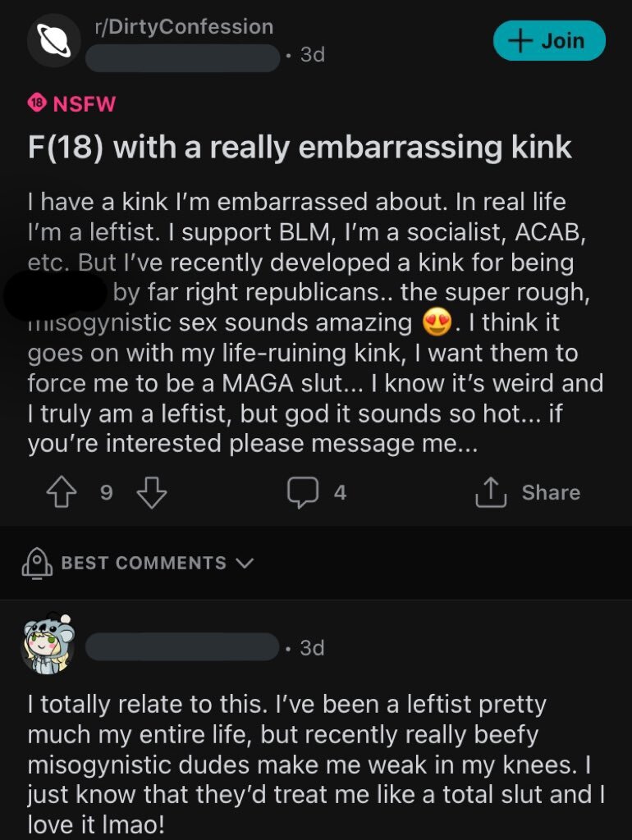Viewport: 632px width, 840px height.
Task: Open the Best Comments sort menu
Action: click(144, 563)
